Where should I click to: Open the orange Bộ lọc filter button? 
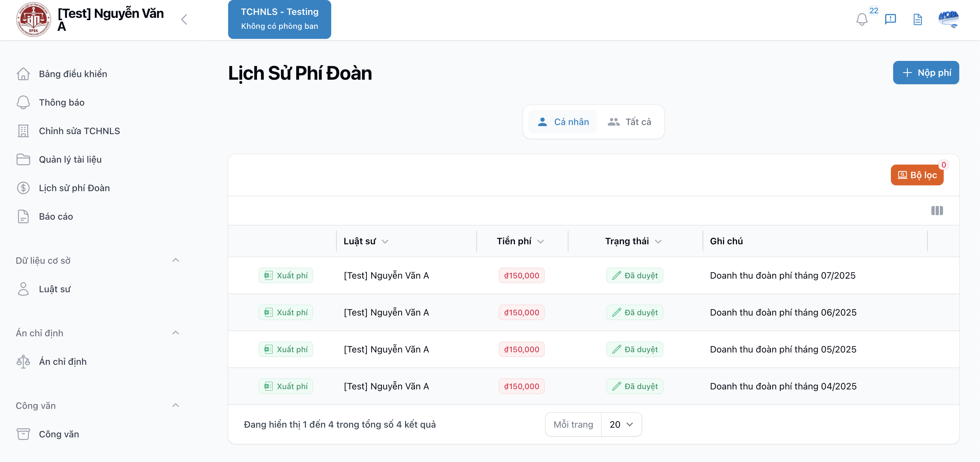(x=917, y=175)
